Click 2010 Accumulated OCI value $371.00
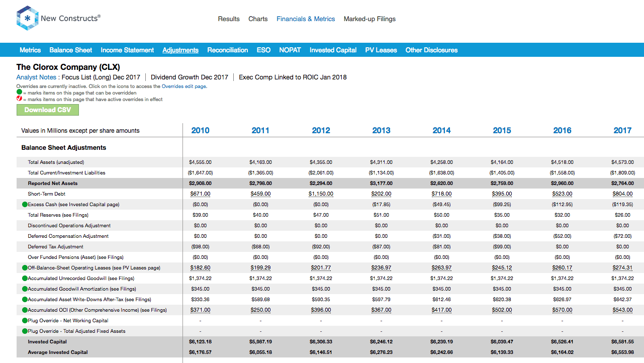The image size is (644, 363). pyautogui.click(x=200, y=310)
